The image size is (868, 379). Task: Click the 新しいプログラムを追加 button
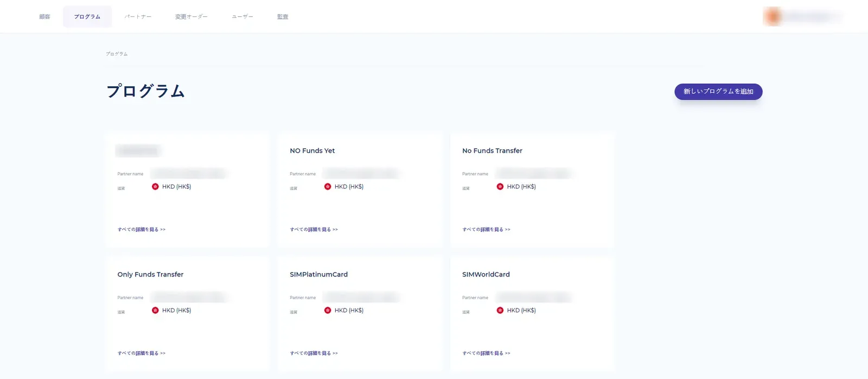tap(718, 92)
